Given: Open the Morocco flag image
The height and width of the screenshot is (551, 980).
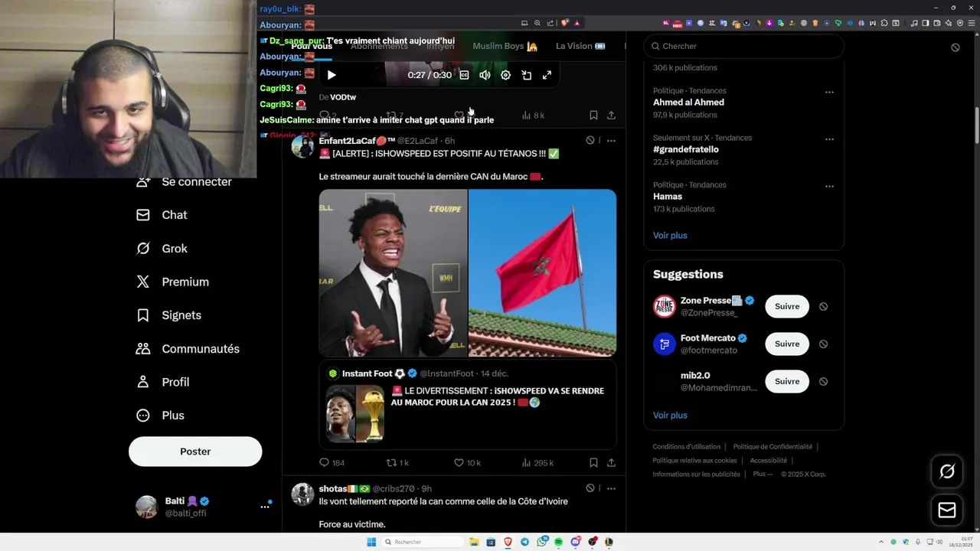Looking at the screenshot, I should click(542, 273).
